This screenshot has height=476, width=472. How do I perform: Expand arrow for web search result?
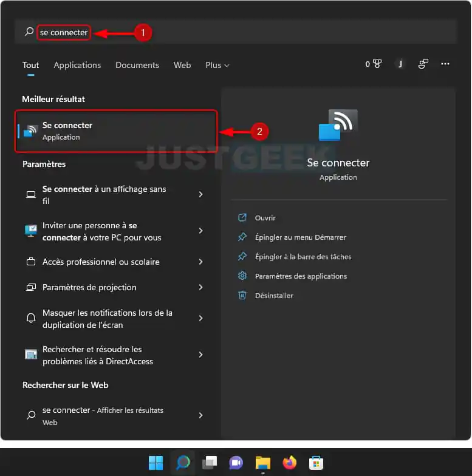pos(200,415)
